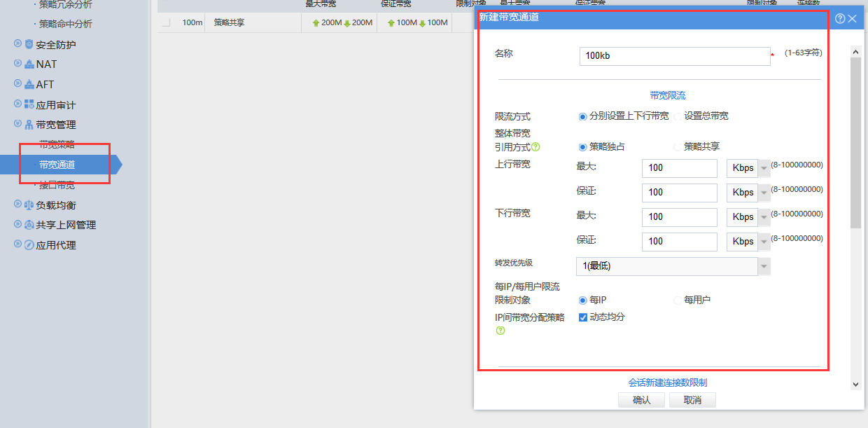Select 设置总带宽 radio button
Screen dimensions: 868x428
[677, 116]
